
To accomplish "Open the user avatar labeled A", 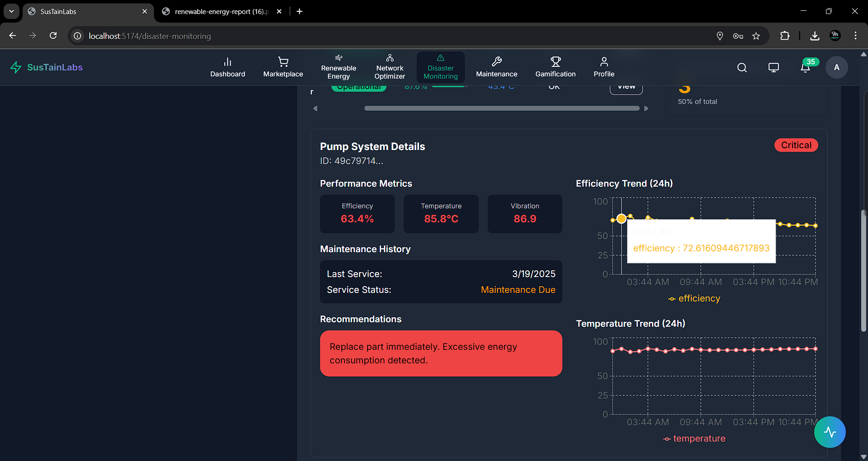I will (x=837, y=67).
